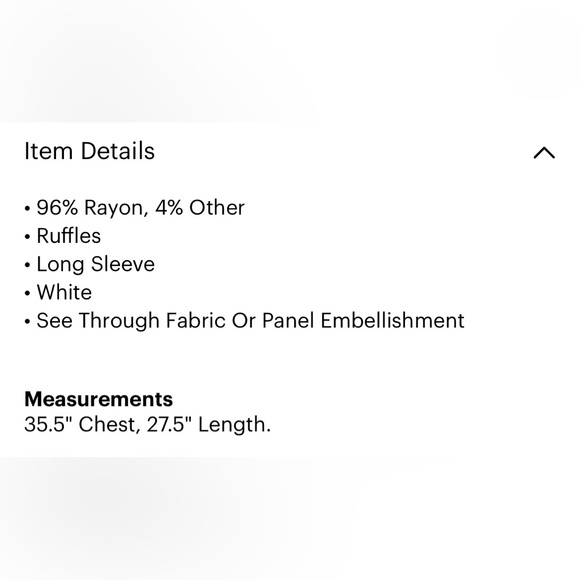Click the 4% Other text
Image resolution: width=580 pixels, height=580 pixels.
pyautogui.click(x=200, y=208)
